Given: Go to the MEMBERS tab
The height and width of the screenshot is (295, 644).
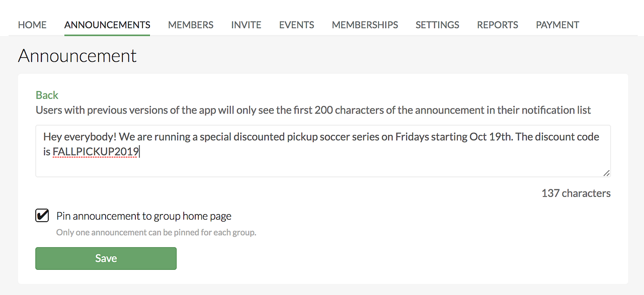Looking at the screenshot, I should (191, 25).
